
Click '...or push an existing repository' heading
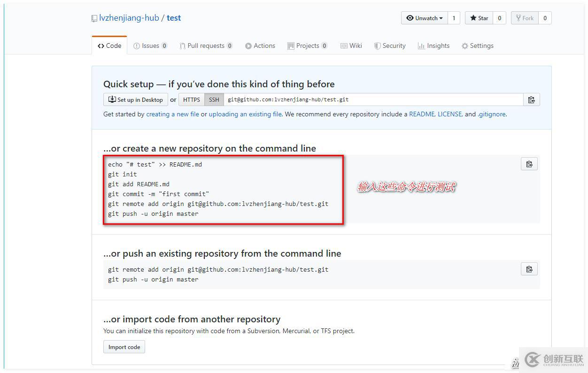click(222, 253)
